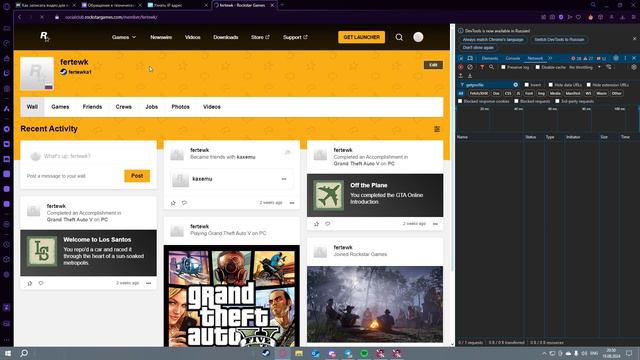Viewport: 640px width, 360px height.
Task: Click the profile Edit button
Action: tap(433, 65)
